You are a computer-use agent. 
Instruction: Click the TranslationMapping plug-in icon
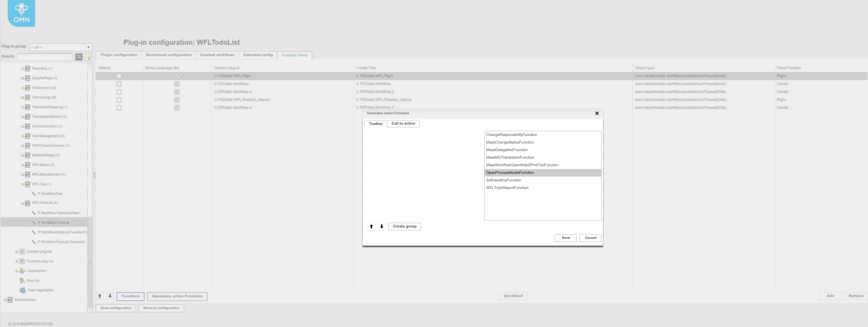28,107
